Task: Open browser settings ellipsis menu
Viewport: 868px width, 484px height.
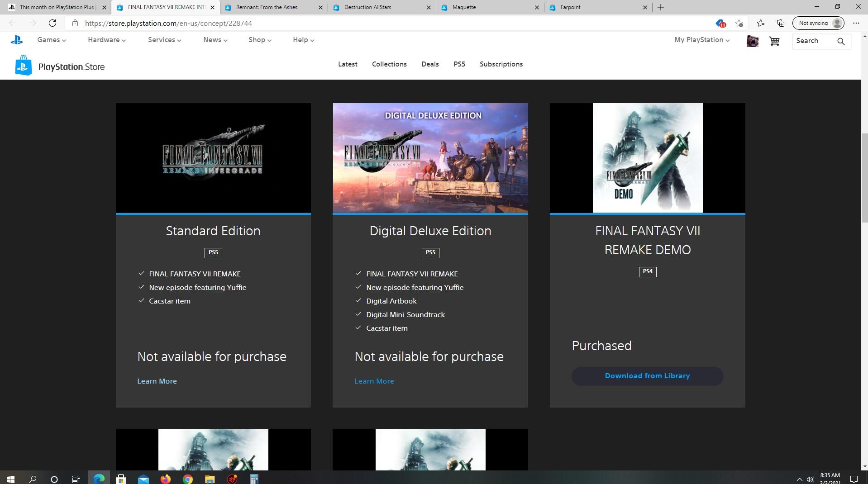Action: pyautogui.click(x=856, y=23)
